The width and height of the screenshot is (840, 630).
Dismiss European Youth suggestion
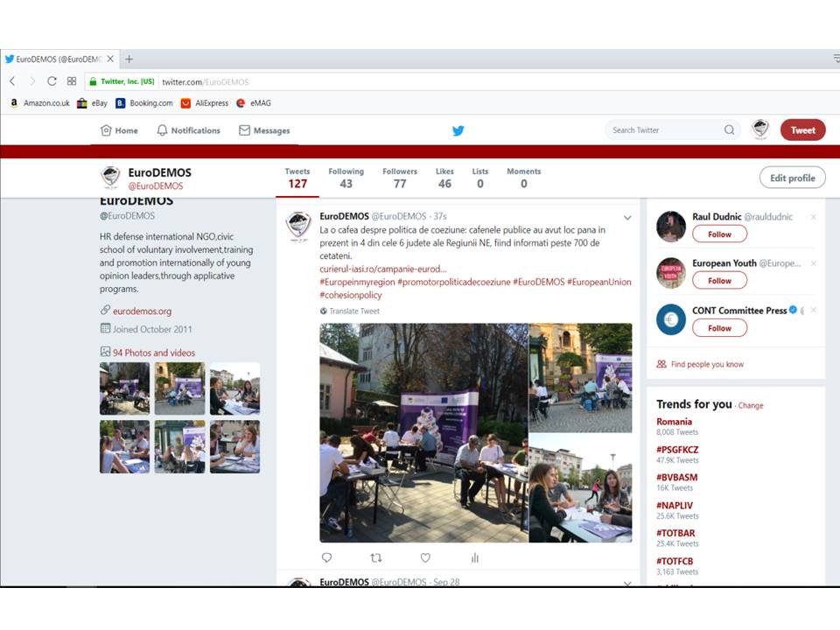pos(813,263)
